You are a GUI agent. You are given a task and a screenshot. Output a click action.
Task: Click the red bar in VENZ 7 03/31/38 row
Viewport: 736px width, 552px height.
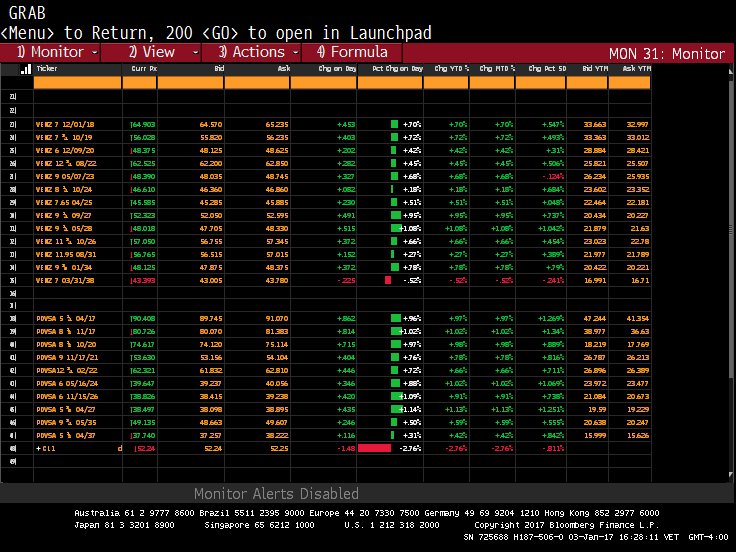click(x=388, y=280)
